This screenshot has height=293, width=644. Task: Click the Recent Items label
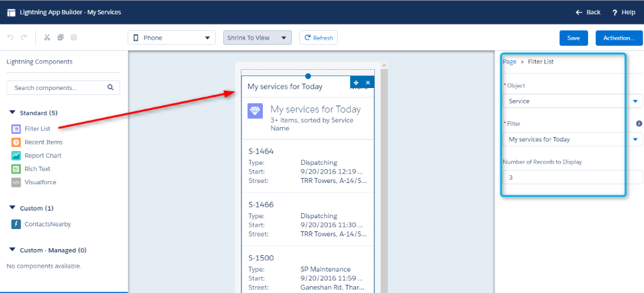tap(43, 142)
